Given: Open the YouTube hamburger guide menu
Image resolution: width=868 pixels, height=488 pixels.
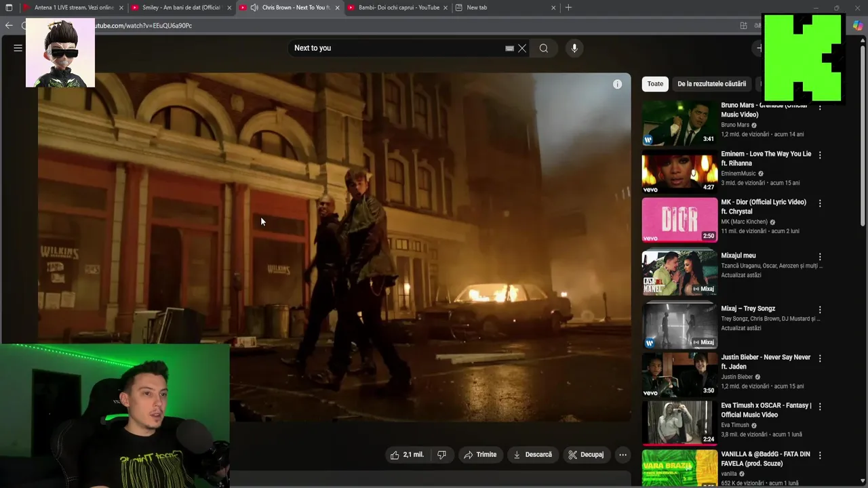Looking at the screenshot, I should point(18,48).
